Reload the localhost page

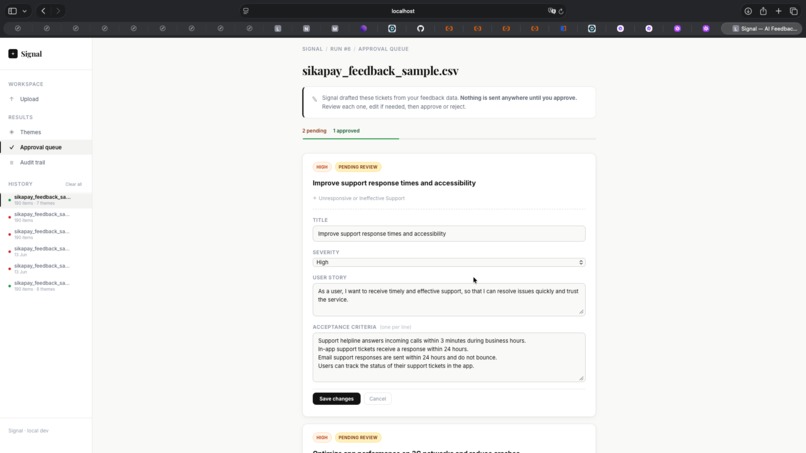(x=561, y=11)
